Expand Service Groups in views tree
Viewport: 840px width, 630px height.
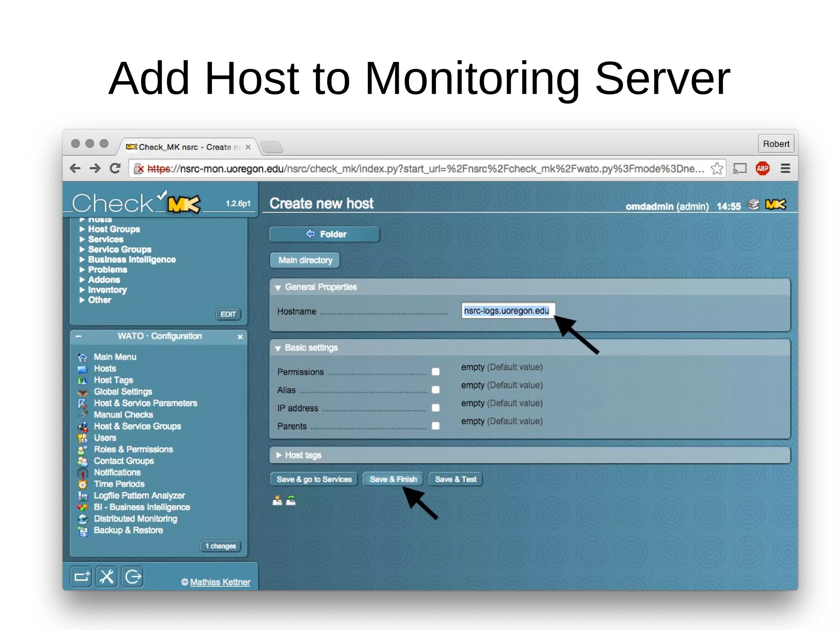(x=82, y=249)
